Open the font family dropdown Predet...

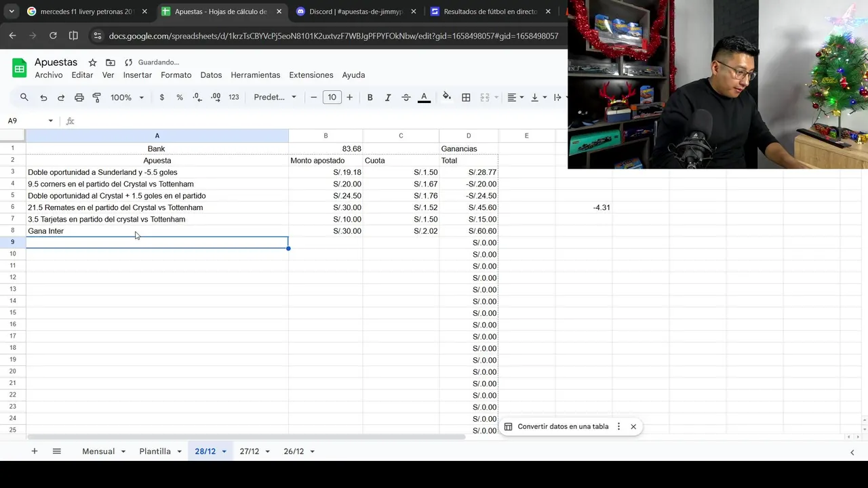pos(275,98)
